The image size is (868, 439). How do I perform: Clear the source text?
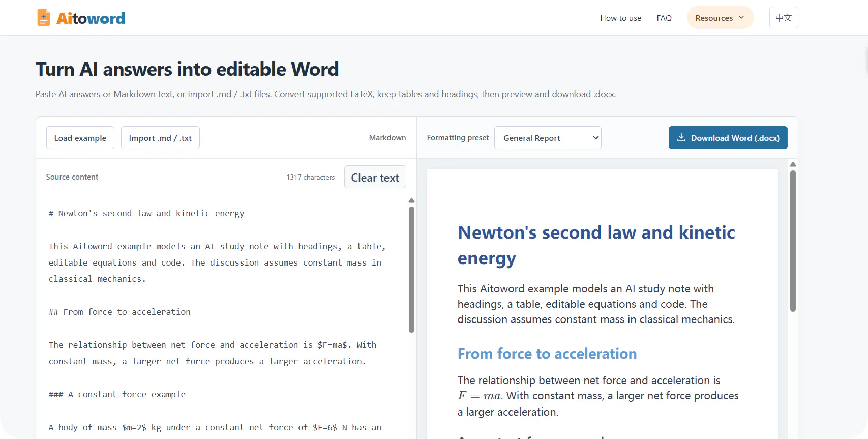pos(375,177)
